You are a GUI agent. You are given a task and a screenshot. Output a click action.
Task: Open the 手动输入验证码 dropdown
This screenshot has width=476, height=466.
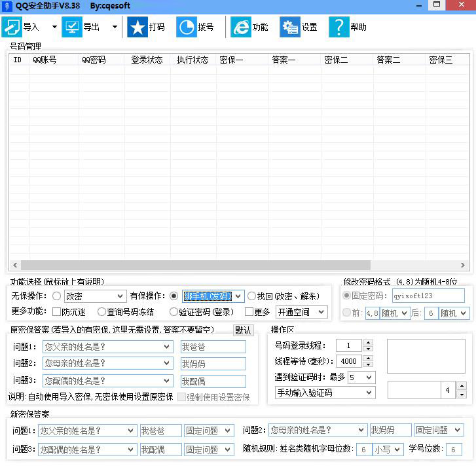click(325, 393)
